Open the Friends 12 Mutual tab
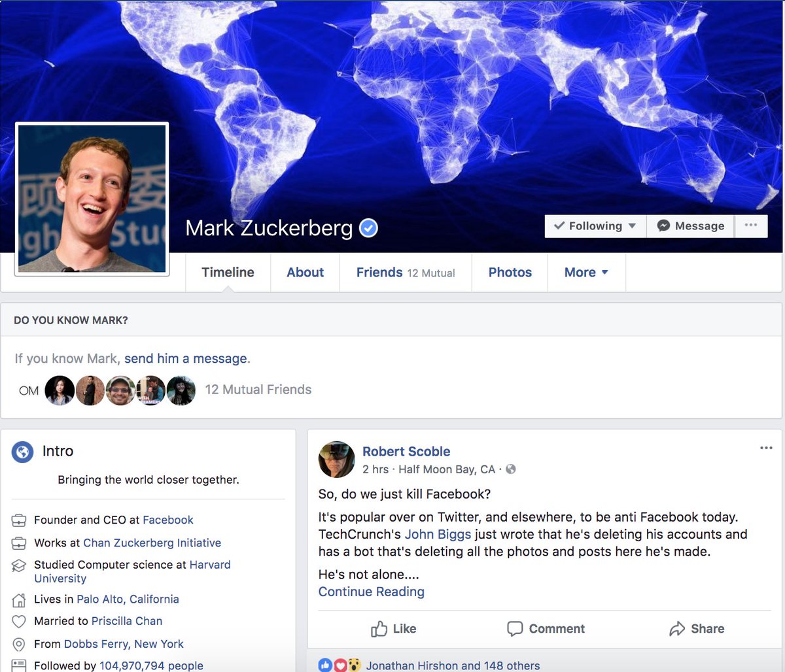The width and height of the screenshot is (785, 672). point(406,273)
